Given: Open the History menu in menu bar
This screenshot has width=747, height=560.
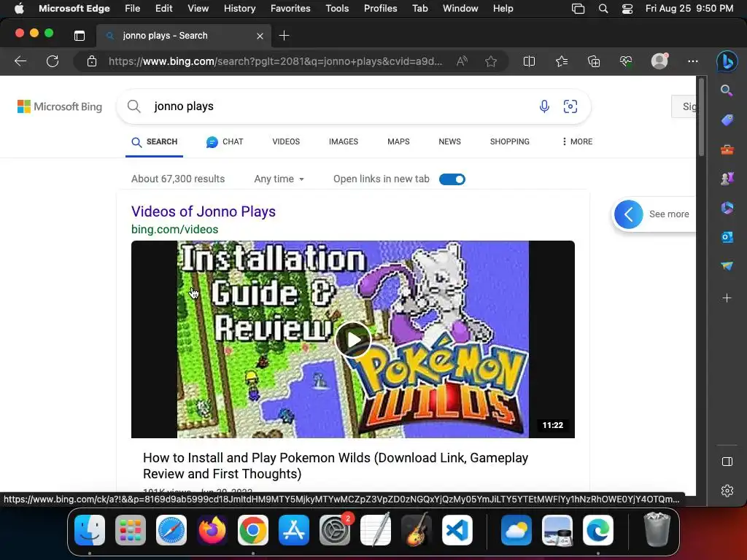Looking at the screenshot, I should click(239, 8).
